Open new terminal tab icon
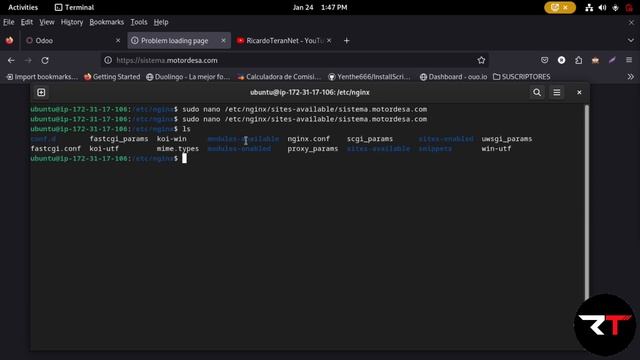This screenshot has height=360, width=640. pos(41,93)
